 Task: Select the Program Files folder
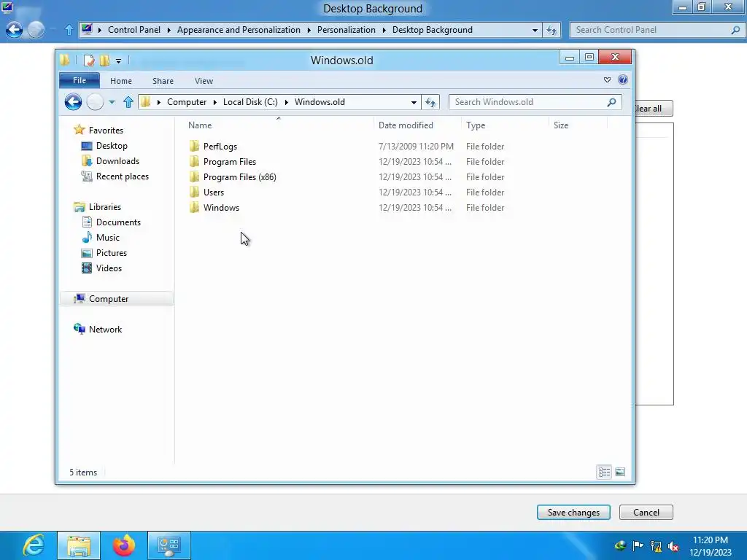point(229,161)
